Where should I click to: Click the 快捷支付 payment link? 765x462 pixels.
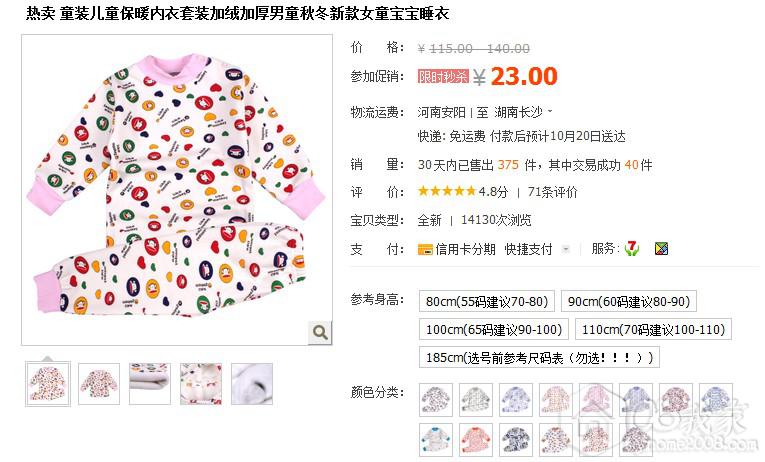pos(528,249)
